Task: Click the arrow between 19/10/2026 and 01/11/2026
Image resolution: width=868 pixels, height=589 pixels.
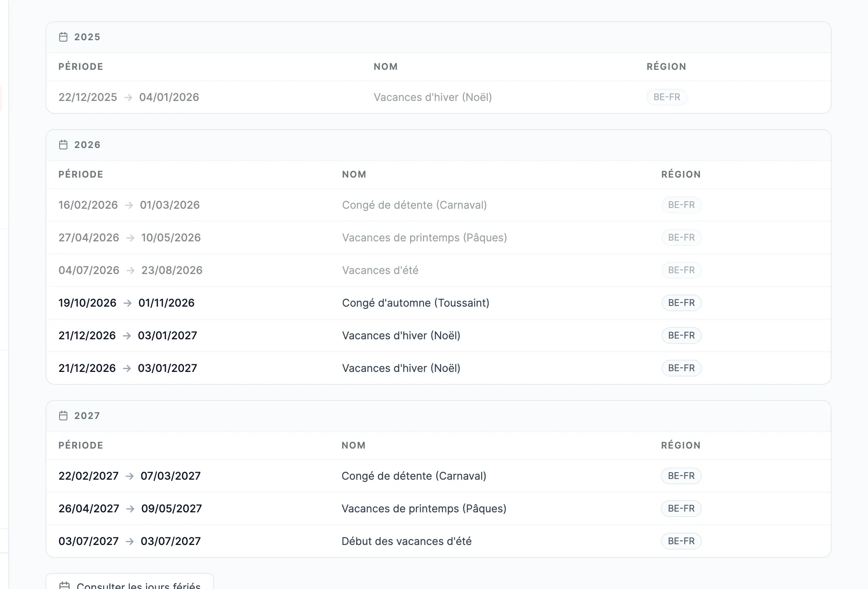Action: [127, 303]
